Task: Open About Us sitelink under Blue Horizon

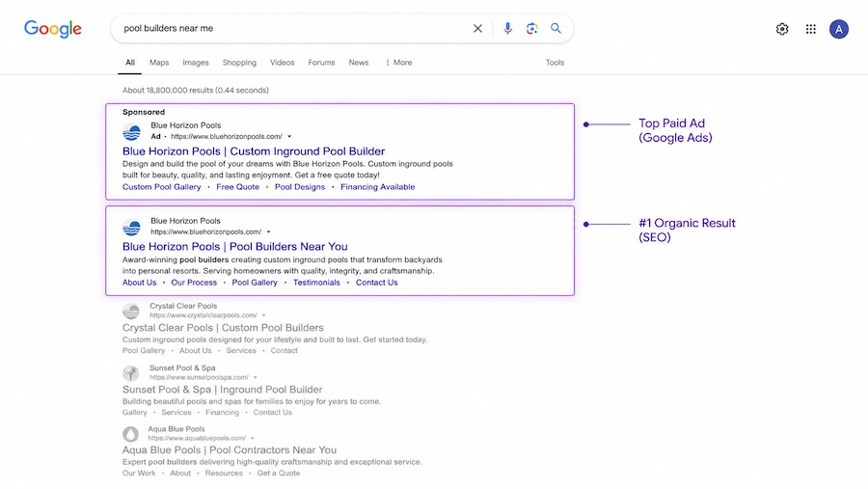Action: (x=140, y=283)
